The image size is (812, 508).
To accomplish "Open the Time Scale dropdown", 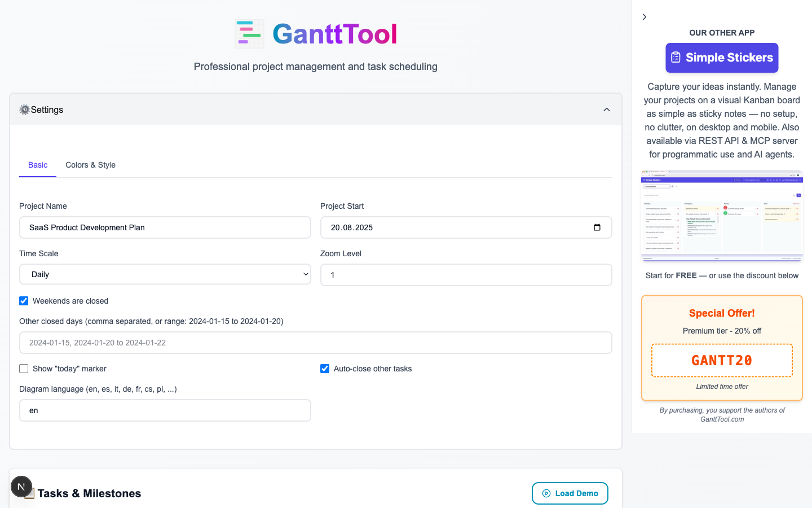I will tap(165, 274).
